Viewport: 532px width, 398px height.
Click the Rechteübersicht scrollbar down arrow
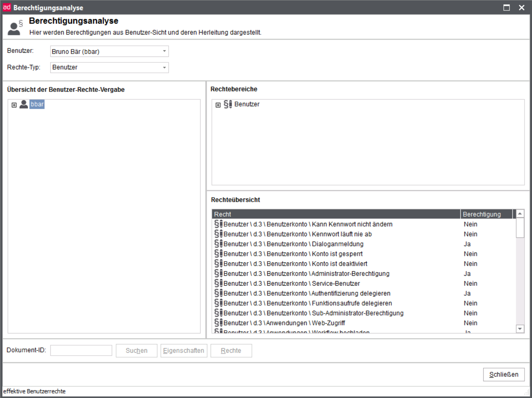(520, 329)
